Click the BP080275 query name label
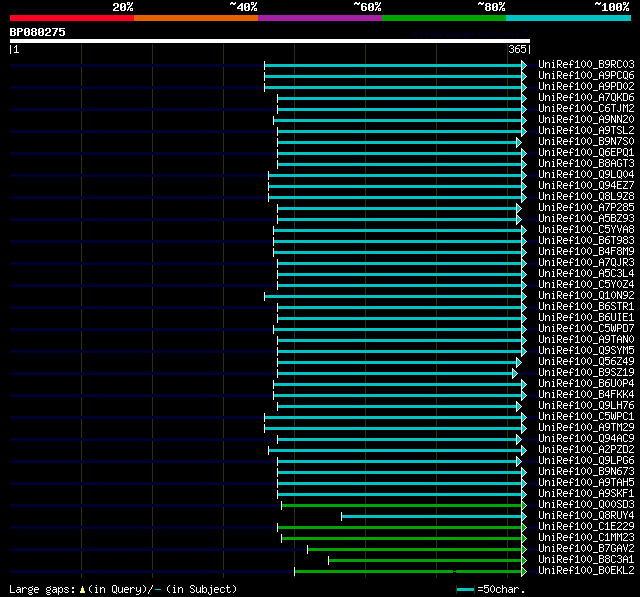 pos(38,32)
